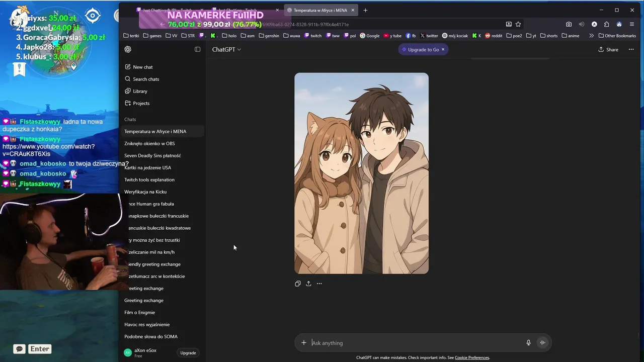The width and height of the screenshot is (644, 362).
Task: Open the twitter bookmark
Action: pos(429,36)
